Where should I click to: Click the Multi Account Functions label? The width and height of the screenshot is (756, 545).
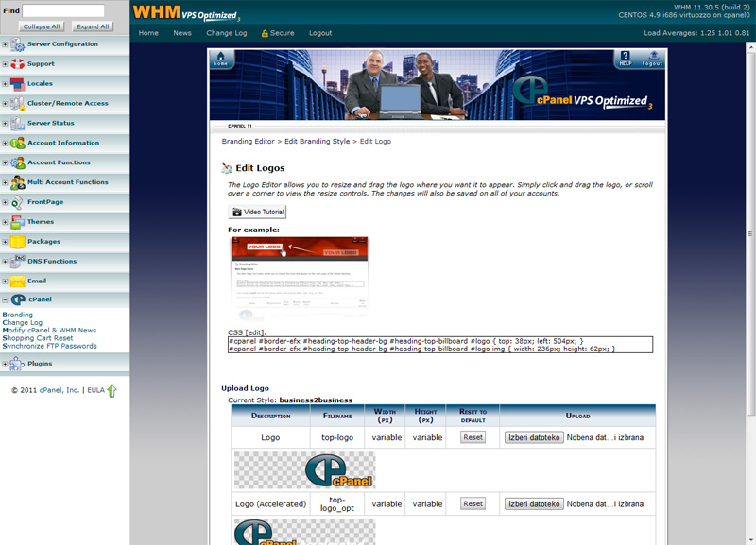pyautogui.click(x=68, y=182)
